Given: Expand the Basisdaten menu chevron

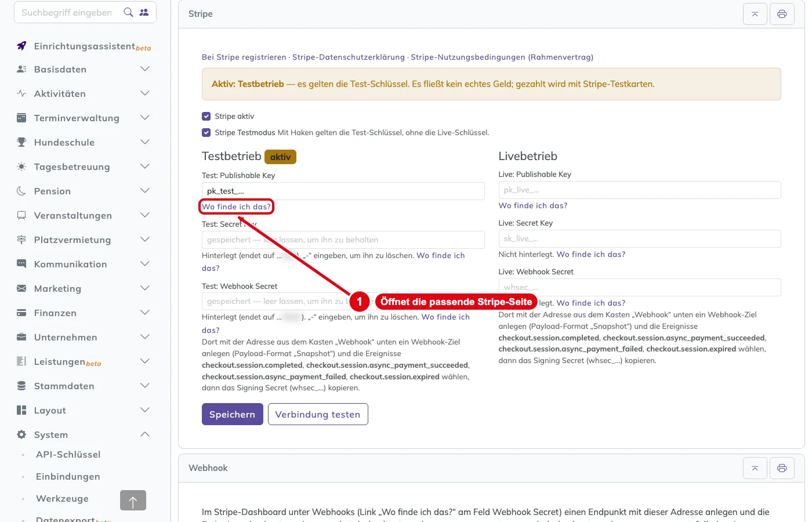Looking at the screenshot, I should pyautogui.click(x=145, y=69).
